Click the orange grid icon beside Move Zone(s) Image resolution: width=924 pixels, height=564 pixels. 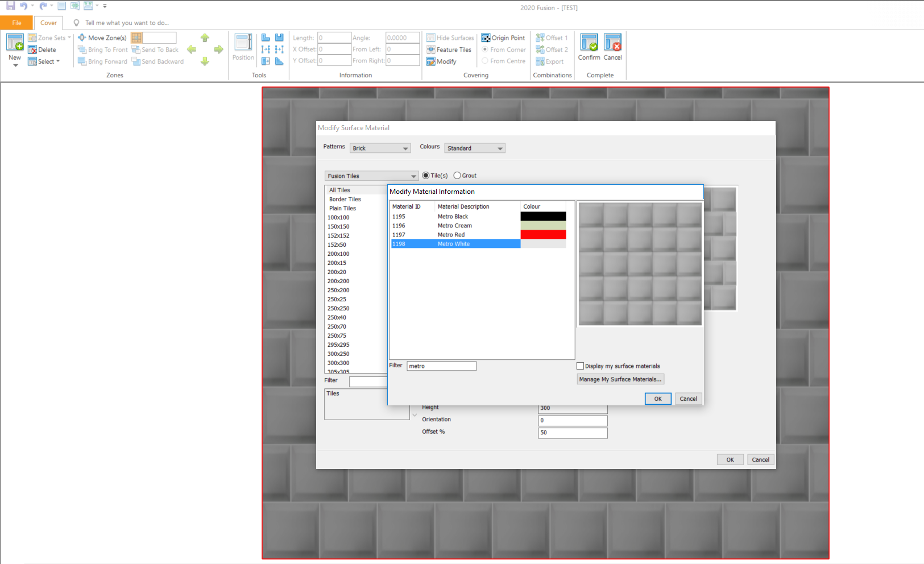pos(136,38)
